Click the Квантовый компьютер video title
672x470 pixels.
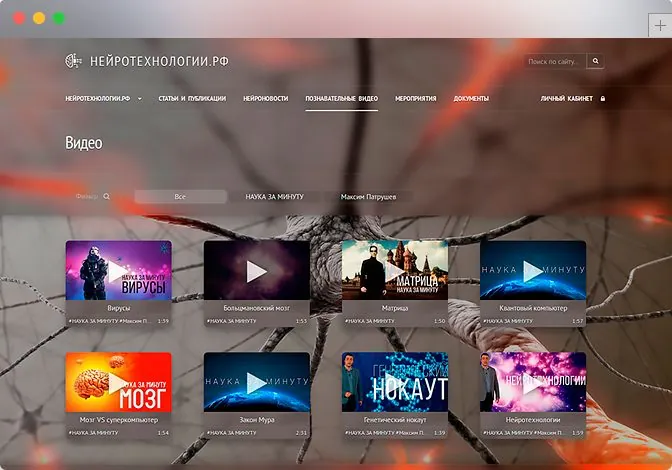click(533, 308)
